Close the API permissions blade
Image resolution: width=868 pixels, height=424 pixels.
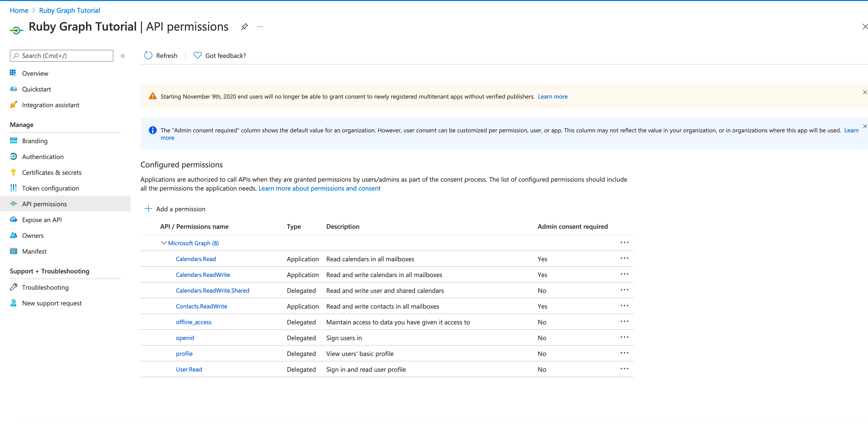pos(865,27)
